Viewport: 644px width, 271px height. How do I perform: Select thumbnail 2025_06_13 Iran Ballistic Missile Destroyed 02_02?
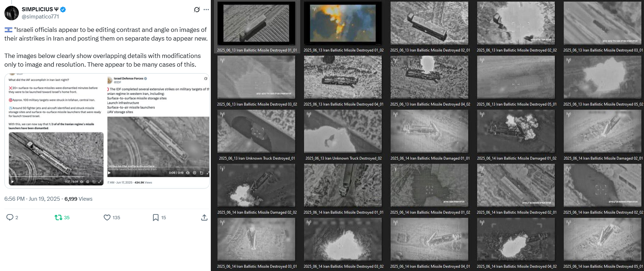[516, 23]
